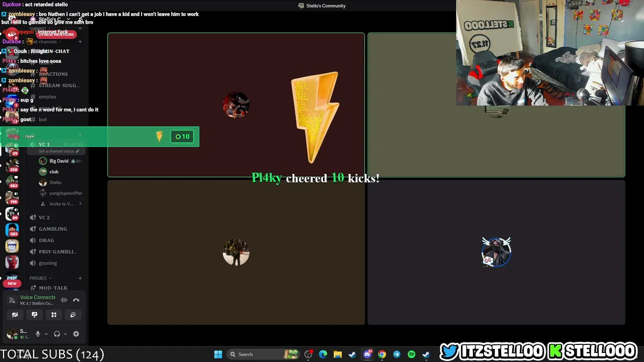
Task: Click the 29 NEW MENTIONS pill
Action: [x=56, y=34]
